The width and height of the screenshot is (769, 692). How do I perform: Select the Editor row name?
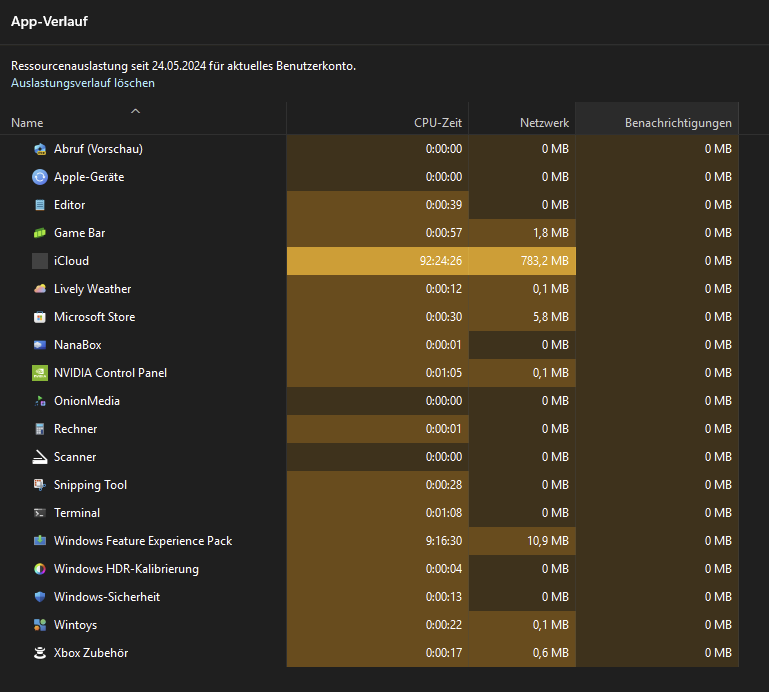coord(70,205)
